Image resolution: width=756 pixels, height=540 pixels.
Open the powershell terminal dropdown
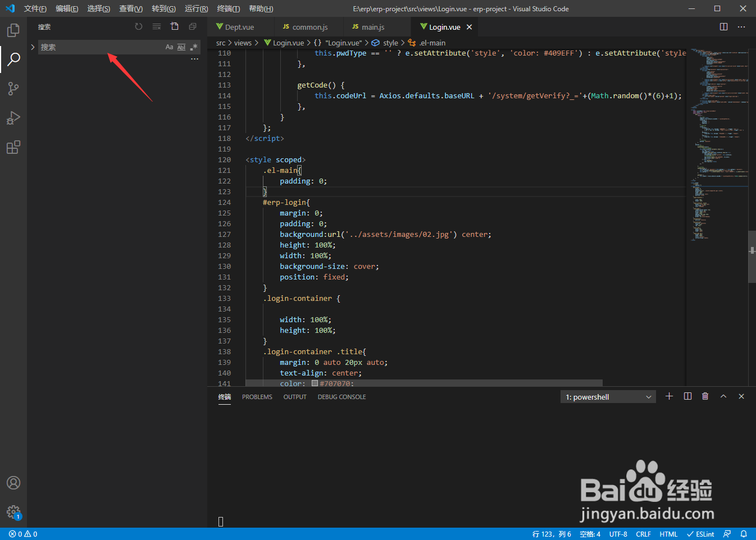[x=608, y=397]
